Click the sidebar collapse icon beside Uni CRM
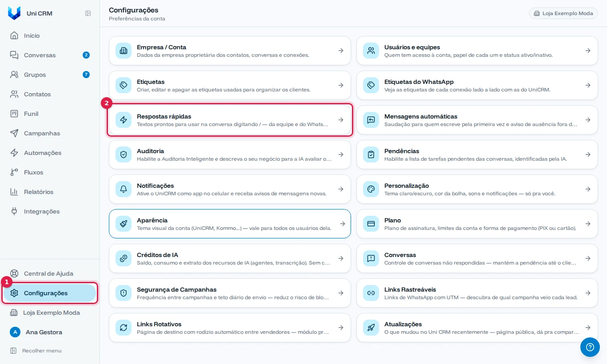Image resolution: width=607 pixels, height=364 pixels. [88, 13]
